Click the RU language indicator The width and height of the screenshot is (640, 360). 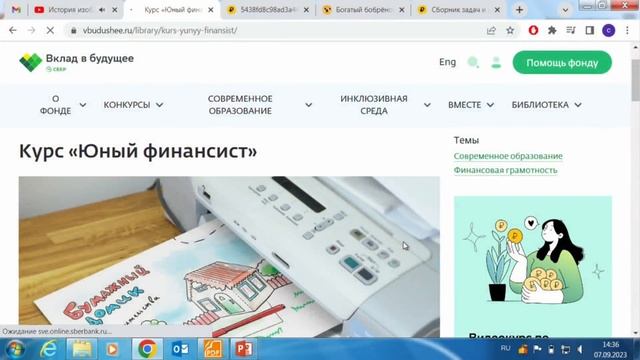point(505,348)
